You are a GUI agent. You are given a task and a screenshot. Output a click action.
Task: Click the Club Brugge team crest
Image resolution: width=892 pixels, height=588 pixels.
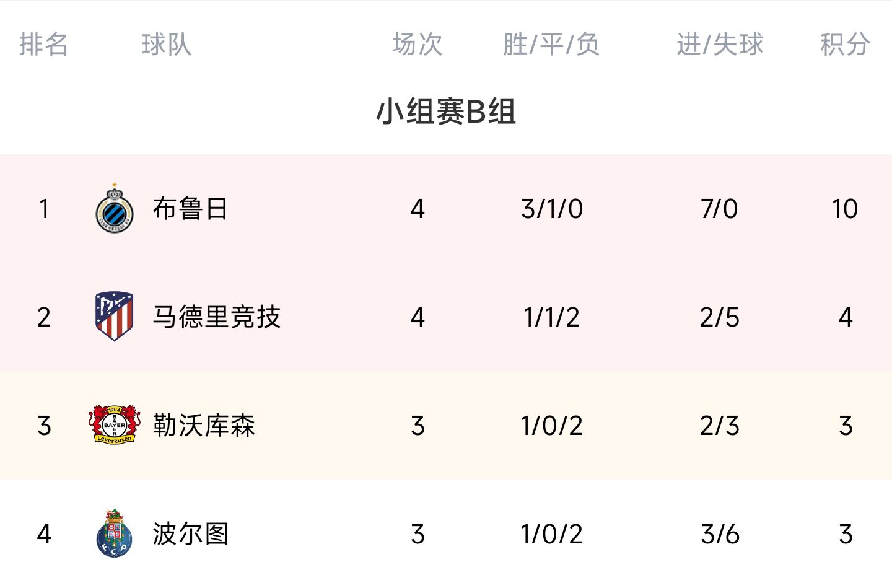point(115,209)
